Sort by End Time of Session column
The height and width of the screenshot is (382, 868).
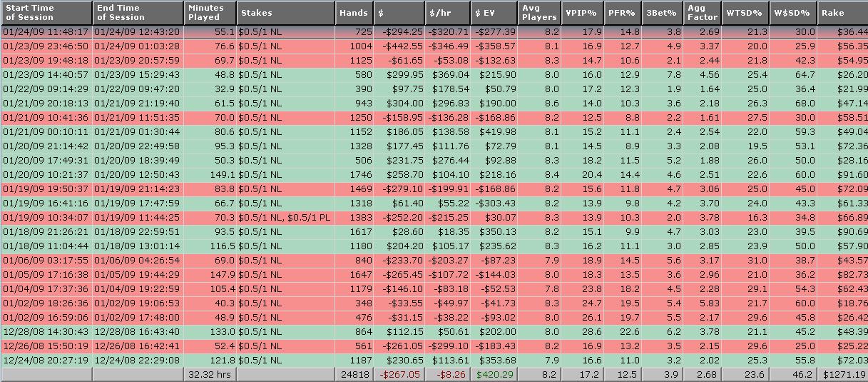tap(138, 12)
